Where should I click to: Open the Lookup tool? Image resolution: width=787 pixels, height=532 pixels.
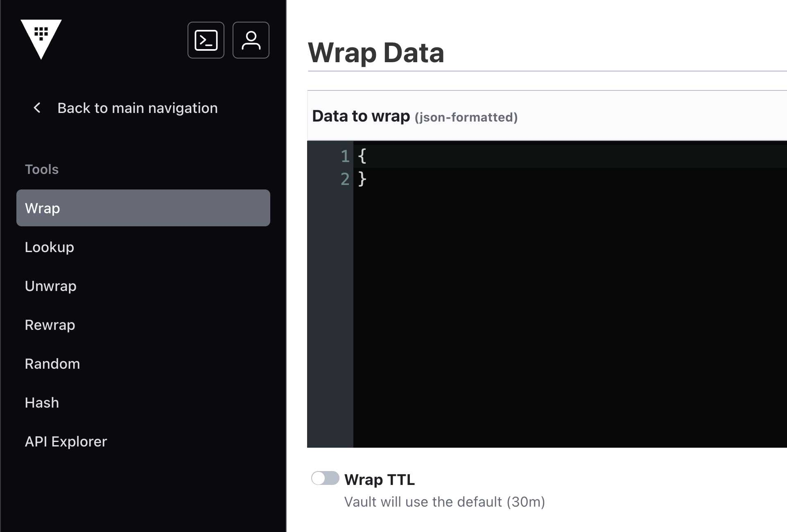(x=50, y=247)
